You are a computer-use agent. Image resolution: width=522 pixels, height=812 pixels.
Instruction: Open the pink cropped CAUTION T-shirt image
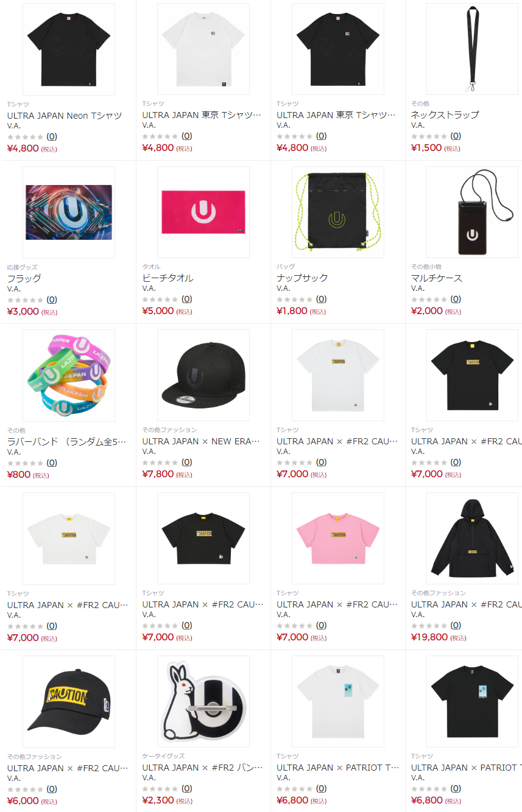pos(338,538)
